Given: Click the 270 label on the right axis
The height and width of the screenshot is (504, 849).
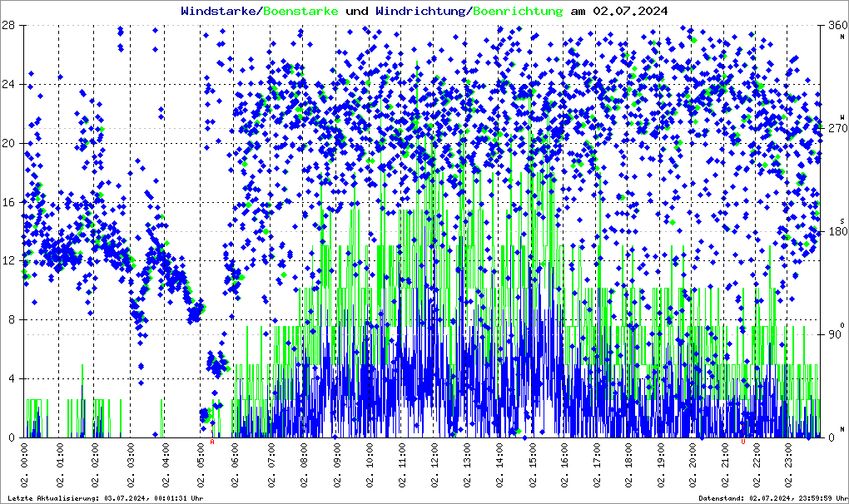Looking at the screenshot, I should 837,128.
